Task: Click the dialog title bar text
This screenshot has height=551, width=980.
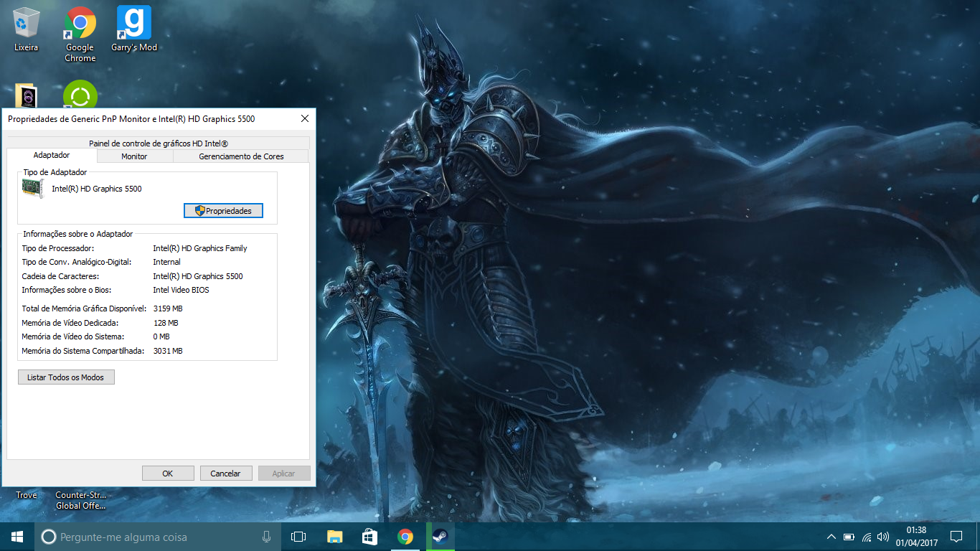Action: (131, 119)
